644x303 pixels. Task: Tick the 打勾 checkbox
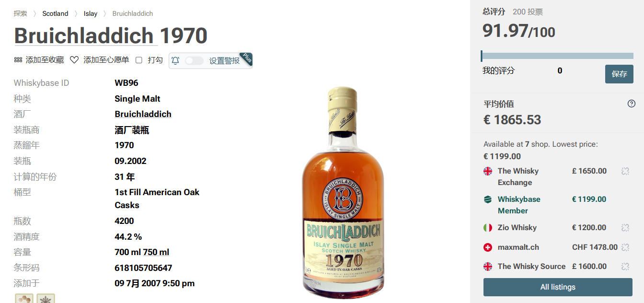click(x=139, y=60)
